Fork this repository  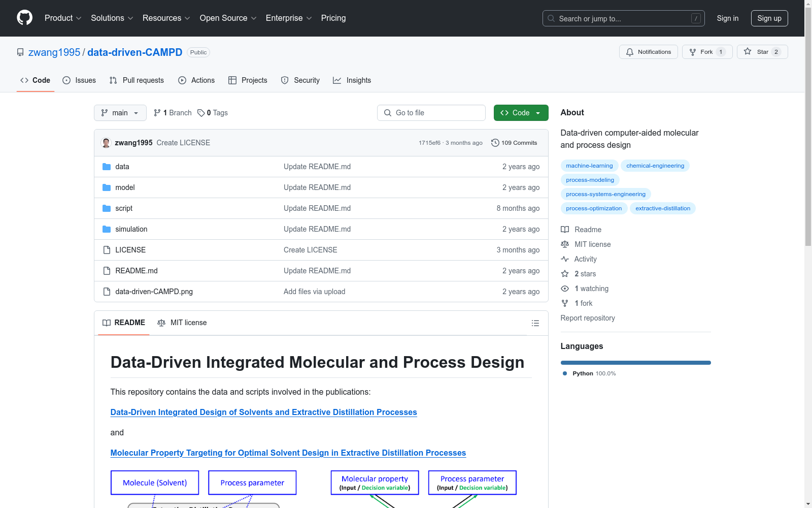click(707, 52)
